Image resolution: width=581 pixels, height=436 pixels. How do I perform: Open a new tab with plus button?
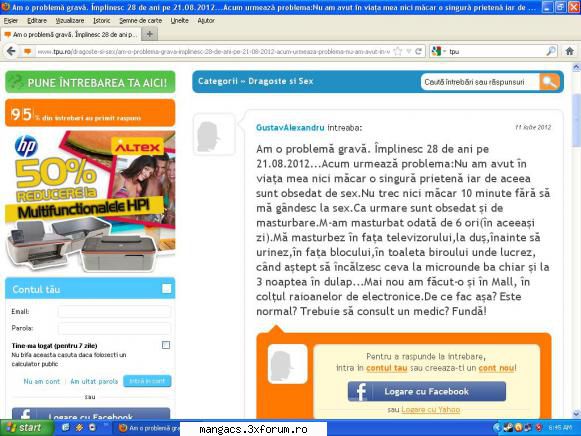[x=149, y=34]
